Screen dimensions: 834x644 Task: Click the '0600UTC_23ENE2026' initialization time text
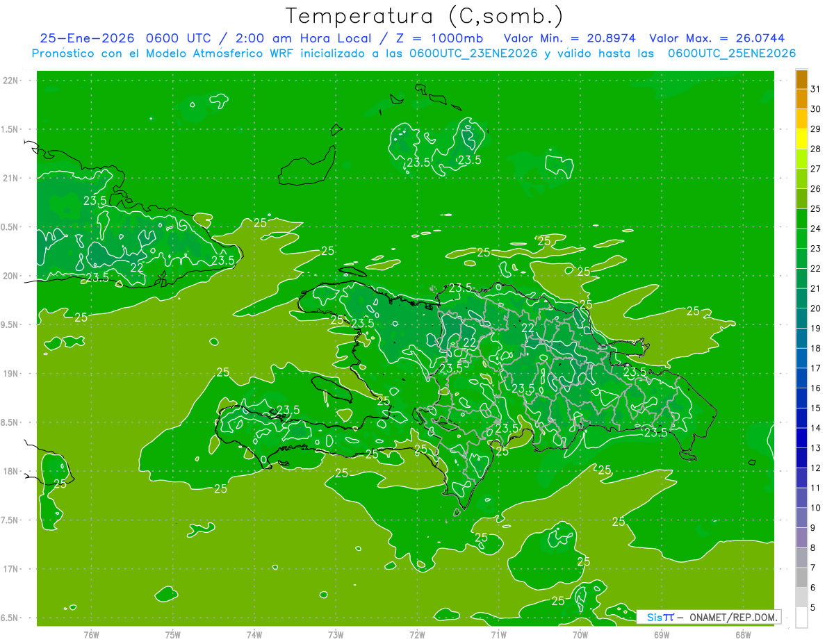tap(473, 53)
